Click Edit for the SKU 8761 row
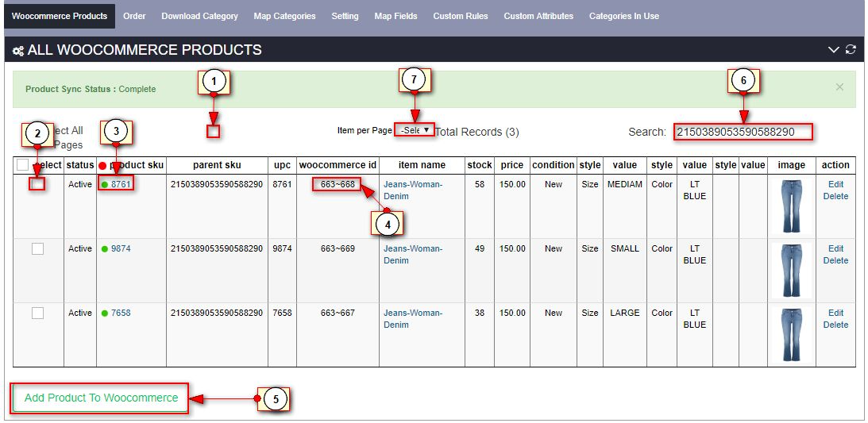Screen dimensions: 868x423 point(836,184)
